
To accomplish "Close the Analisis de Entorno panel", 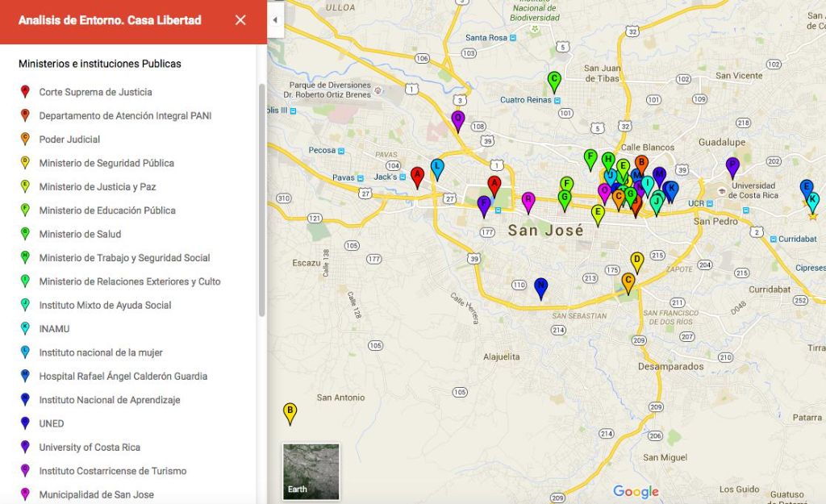I will tap(240, 20).
